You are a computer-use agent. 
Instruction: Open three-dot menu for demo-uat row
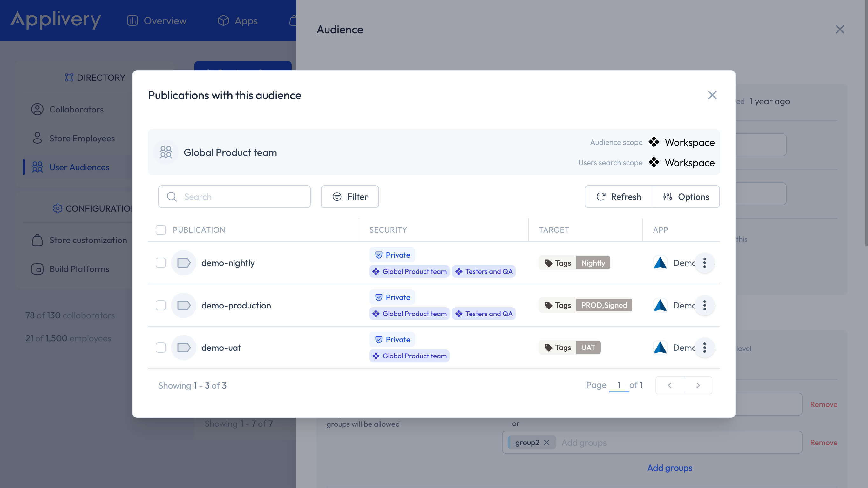pyautogui.click(x=704, y=348)
